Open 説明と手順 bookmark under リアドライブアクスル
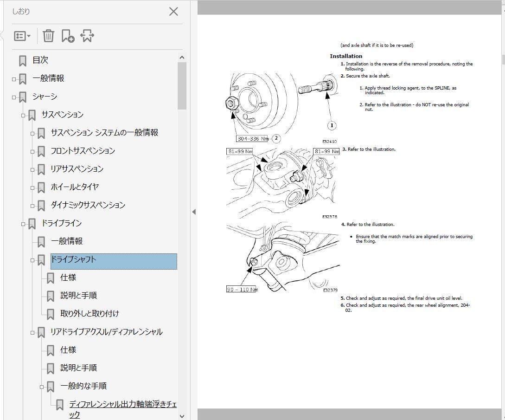This screenshot has width=505, height=420. click(x=78, y=368)
